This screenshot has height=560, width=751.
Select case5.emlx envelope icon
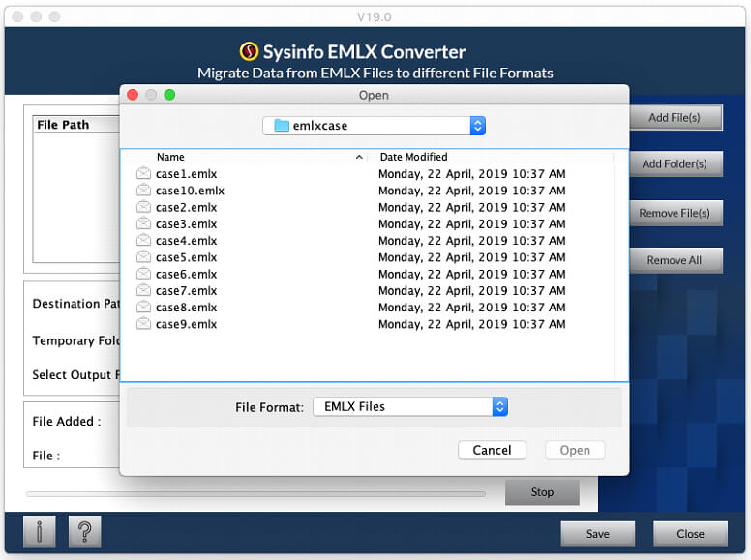[x=143, y=257]
